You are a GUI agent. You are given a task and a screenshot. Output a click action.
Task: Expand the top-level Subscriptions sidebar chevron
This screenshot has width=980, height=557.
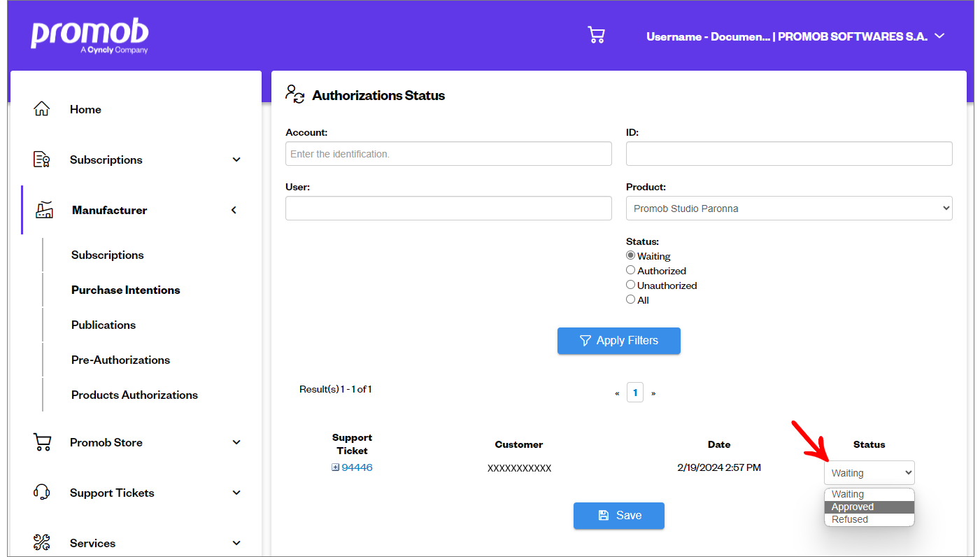pyautogui.click(x=236, y=160)
